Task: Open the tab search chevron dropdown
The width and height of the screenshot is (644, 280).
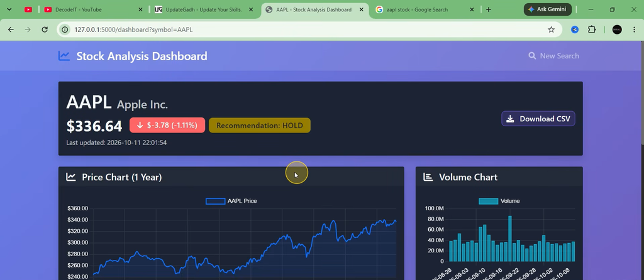Action: [9, 9]
